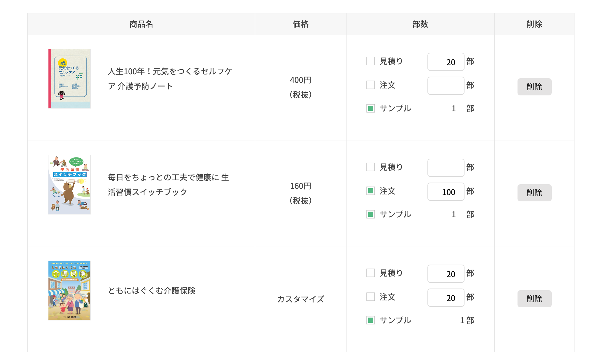
Task: Uncheck 注文 for 生活習慣スイッチブック
Action: pyautogui.click(x=370, y=191)
